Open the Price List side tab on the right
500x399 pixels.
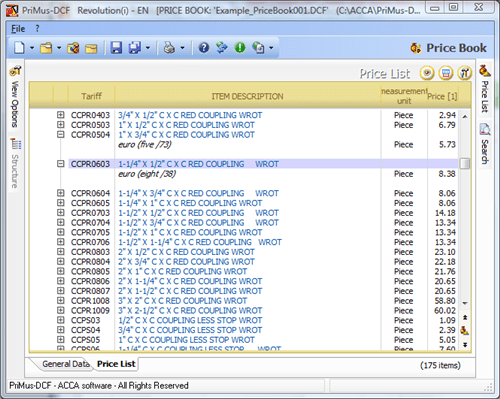(x=485, y=89)
